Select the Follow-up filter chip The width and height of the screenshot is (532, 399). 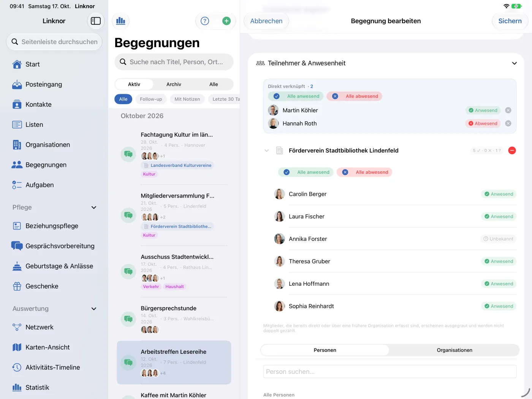click(151, 99)
